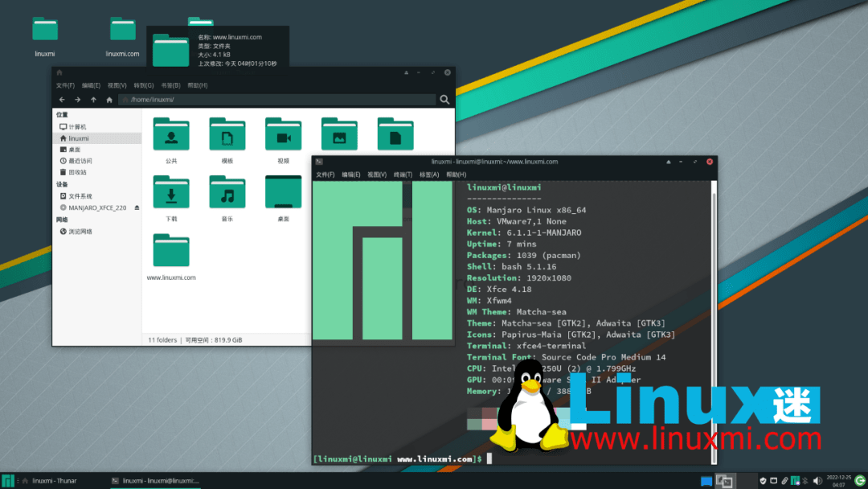
Task: Click the Bluetooth icon in the system tray
Action: [805, 480]
